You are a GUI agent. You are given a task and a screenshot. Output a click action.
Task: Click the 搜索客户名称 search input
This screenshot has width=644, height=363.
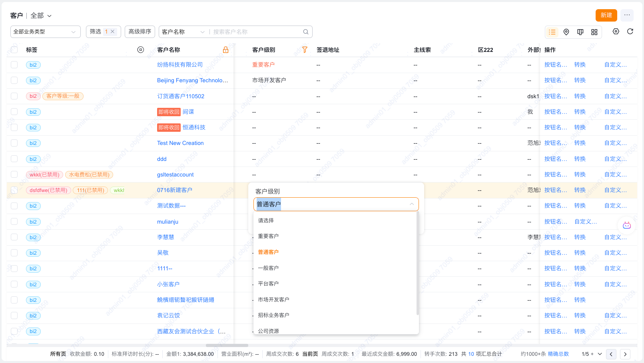point(256,32)
